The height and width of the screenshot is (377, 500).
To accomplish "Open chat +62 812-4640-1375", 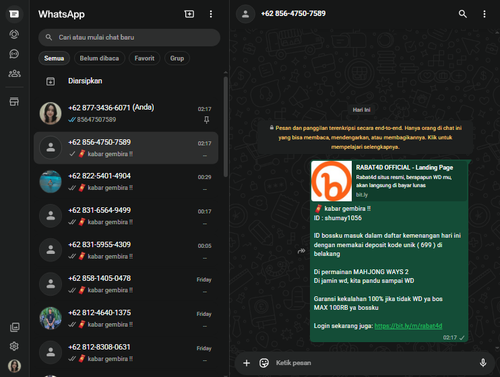I will [x=126, y=318].
